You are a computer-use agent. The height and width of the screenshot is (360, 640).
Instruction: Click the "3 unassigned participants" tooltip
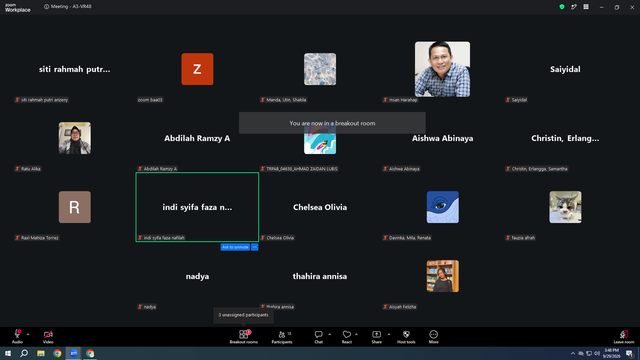244,315
